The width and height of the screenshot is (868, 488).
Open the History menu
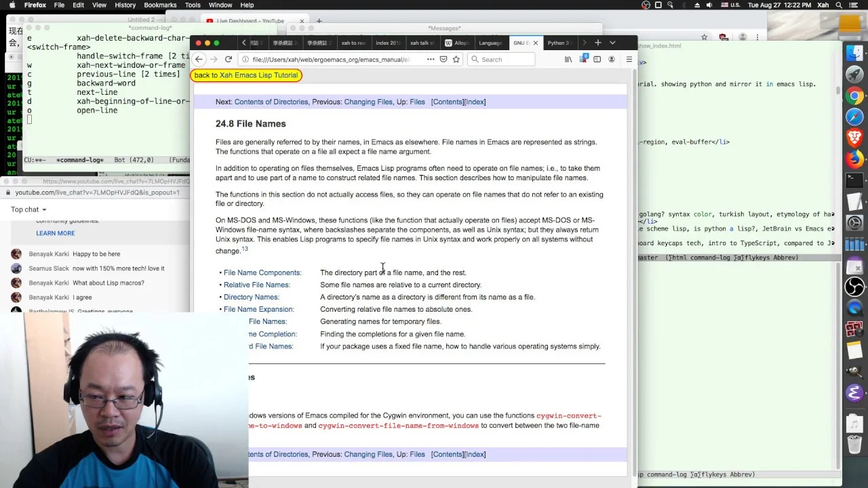point(125,5)
